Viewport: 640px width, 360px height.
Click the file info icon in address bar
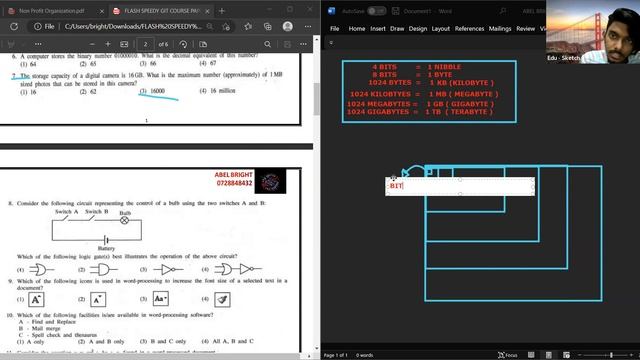38,27
